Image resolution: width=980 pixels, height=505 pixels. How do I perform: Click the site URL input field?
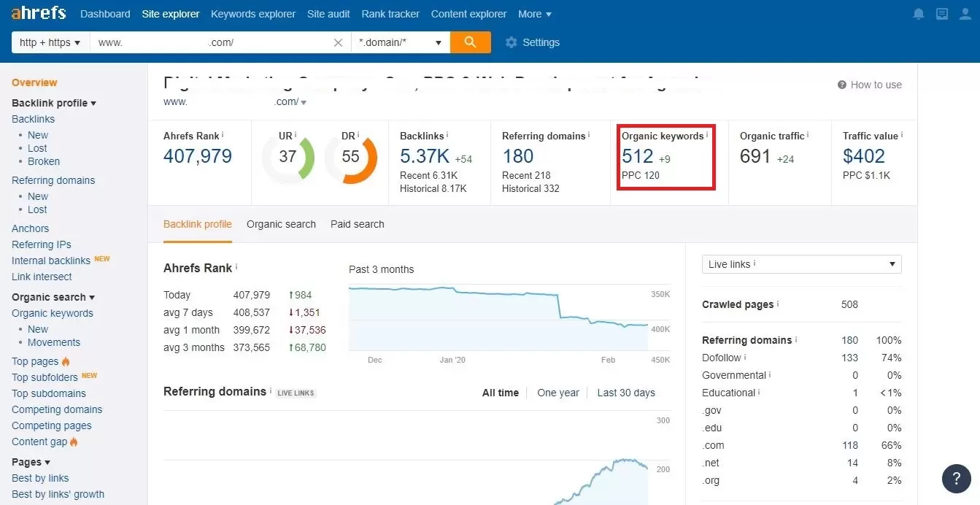212,42
